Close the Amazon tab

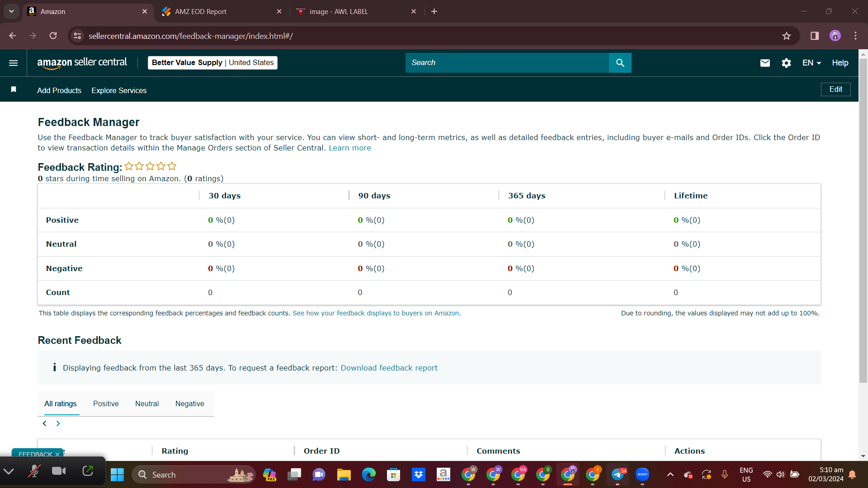(145, 11)
